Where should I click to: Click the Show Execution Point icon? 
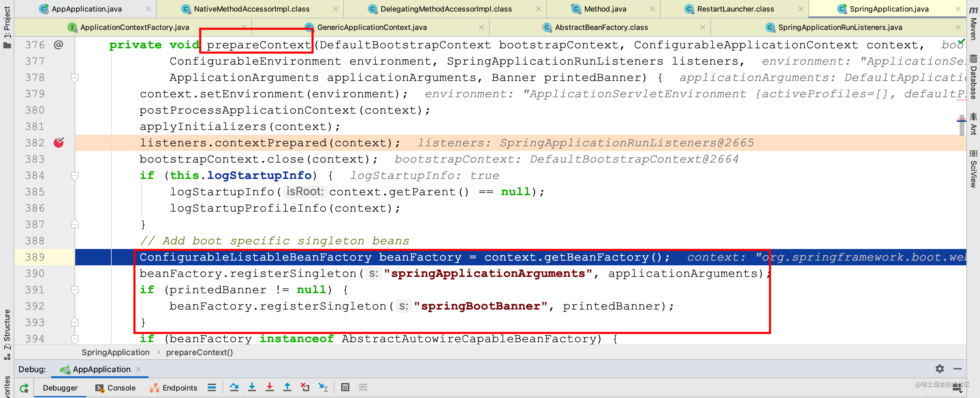coord(212,388)
